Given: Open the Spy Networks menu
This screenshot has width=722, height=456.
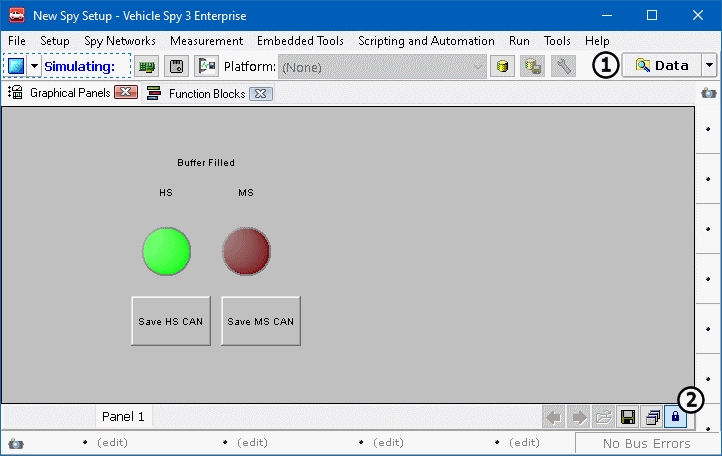Looking at the screenshot, I should coord(119,41).
